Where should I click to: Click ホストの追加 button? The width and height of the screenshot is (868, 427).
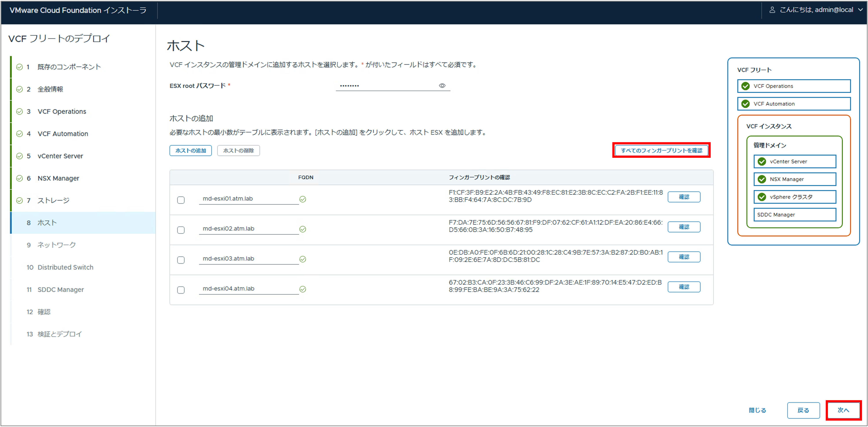190,151
